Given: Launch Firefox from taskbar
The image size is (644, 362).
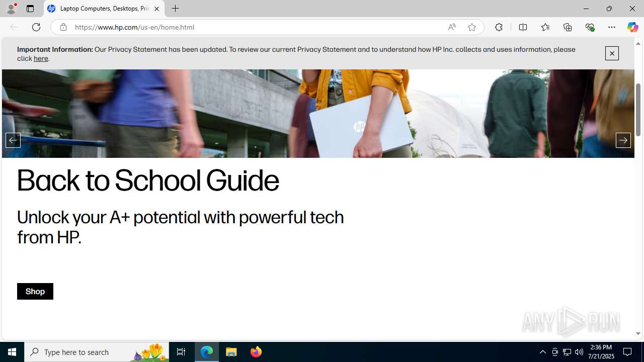Looking at the screenshot, I should (x=256, y=352).
